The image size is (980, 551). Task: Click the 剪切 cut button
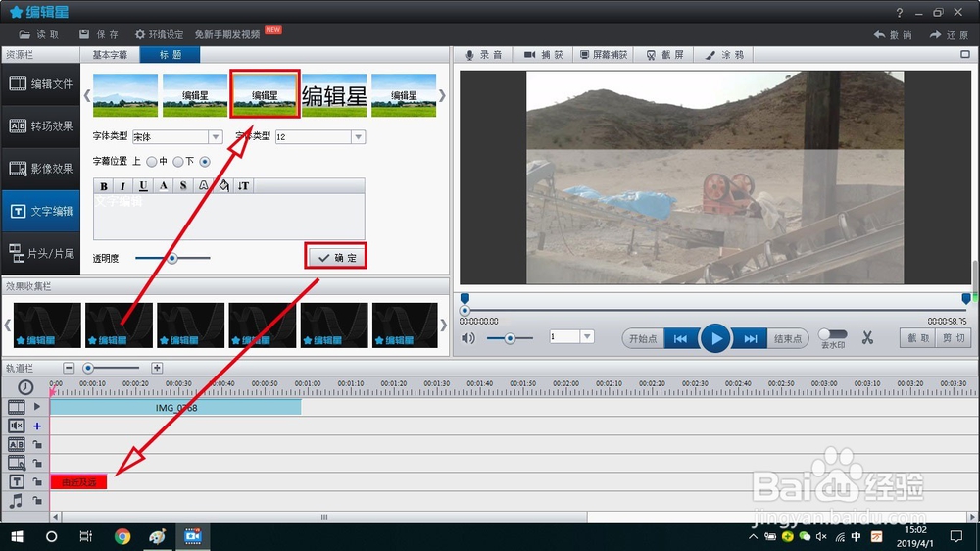954,338
